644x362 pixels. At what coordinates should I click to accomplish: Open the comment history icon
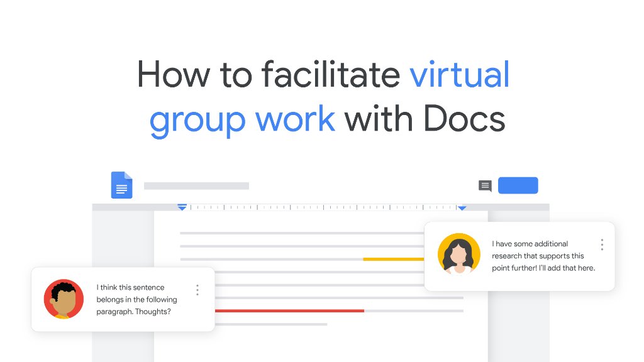[x=485, y=186]
